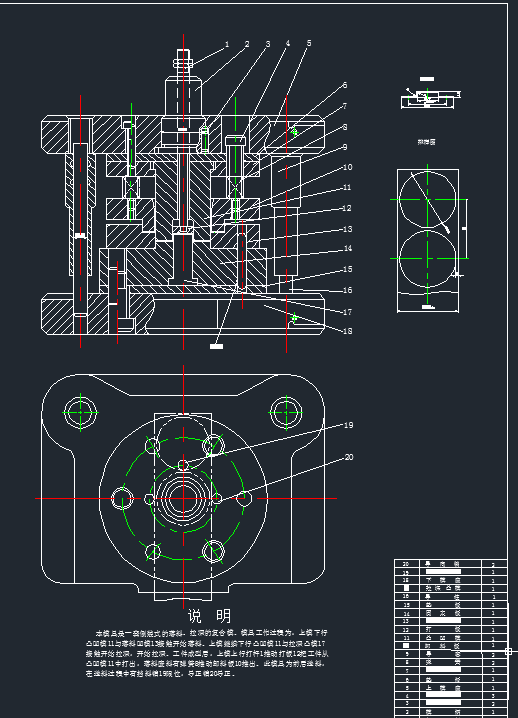The height and width of the screenshot is (718, 518).
Task: Click callout number 14 in the section view
Action: (x=348, y=248)
